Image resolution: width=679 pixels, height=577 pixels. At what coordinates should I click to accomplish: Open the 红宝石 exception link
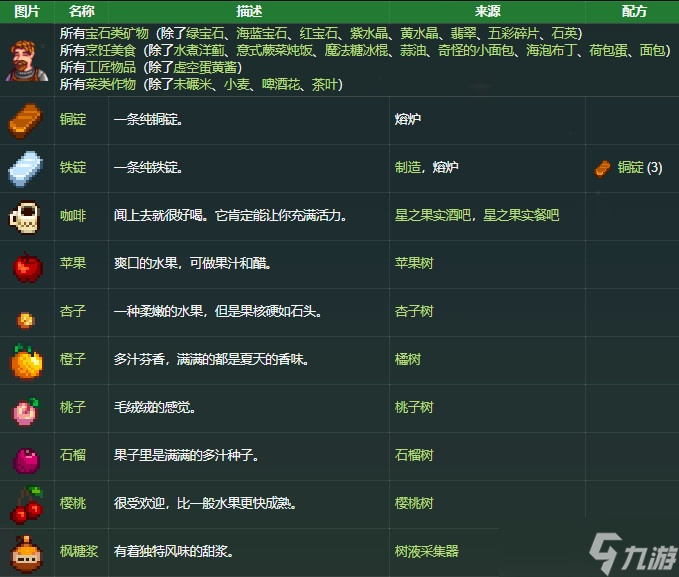[319, 33]
